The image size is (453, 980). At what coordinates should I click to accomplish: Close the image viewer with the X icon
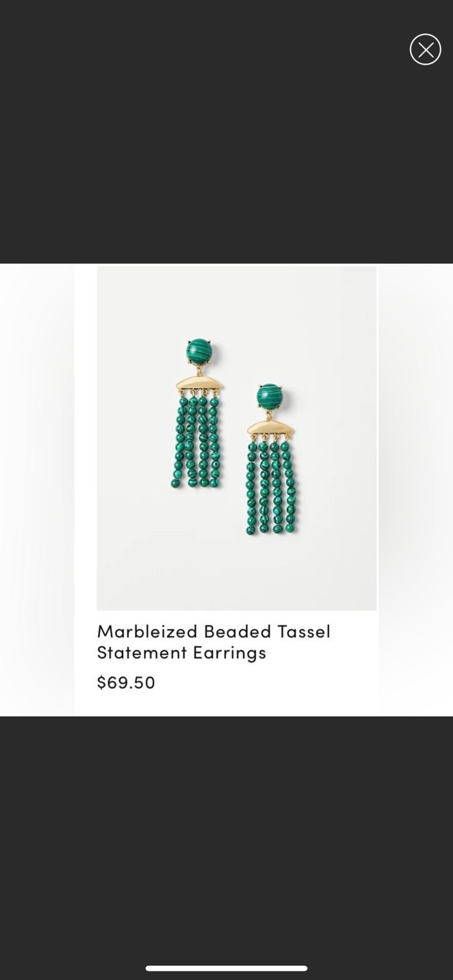[x=425, y=50]
